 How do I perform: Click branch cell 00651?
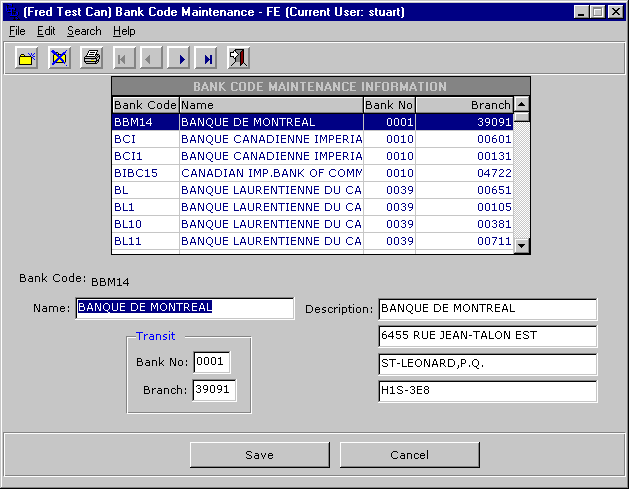point(465,190)
